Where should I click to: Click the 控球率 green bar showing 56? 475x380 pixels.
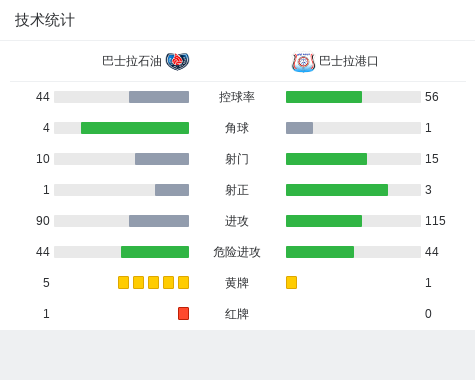click(324, 97)
